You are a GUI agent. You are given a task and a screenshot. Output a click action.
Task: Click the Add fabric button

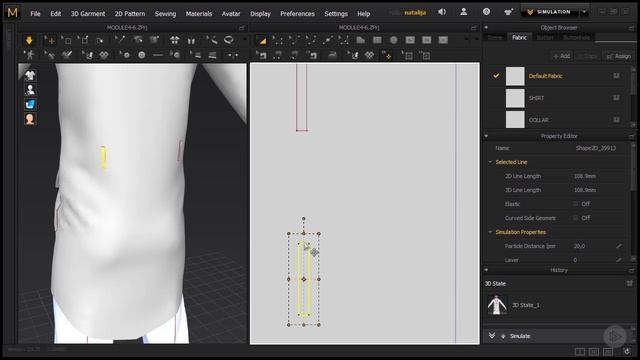(x=562, y=56)
